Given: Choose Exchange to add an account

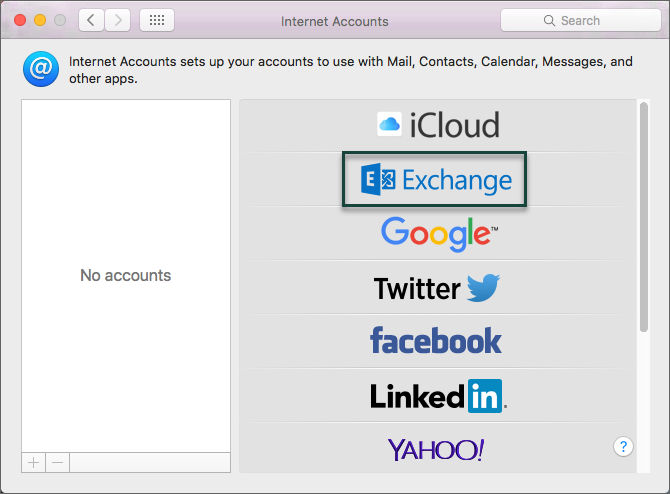Looking at the screenshot, I should click(x=435, y=180).
